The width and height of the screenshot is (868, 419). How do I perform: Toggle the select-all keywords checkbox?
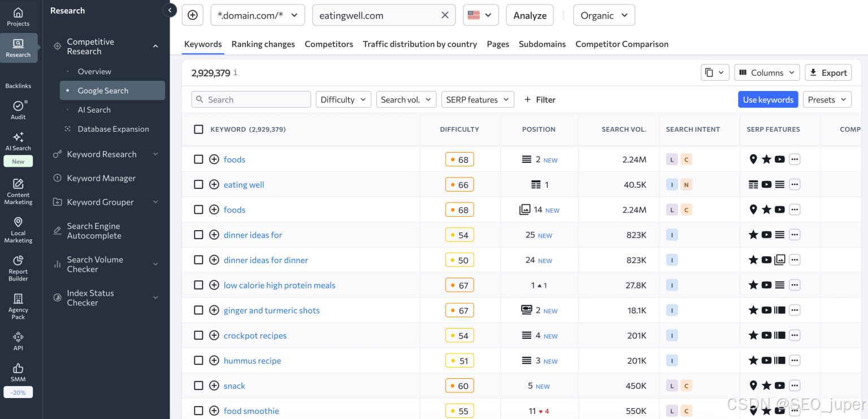coord(198,129)
